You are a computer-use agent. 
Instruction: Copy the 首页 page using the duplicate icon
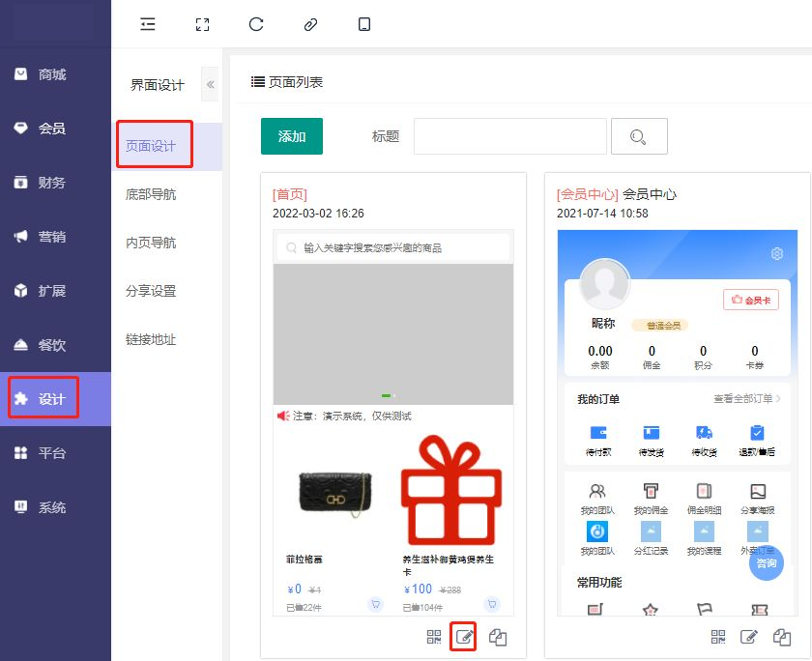click(498, 637)
